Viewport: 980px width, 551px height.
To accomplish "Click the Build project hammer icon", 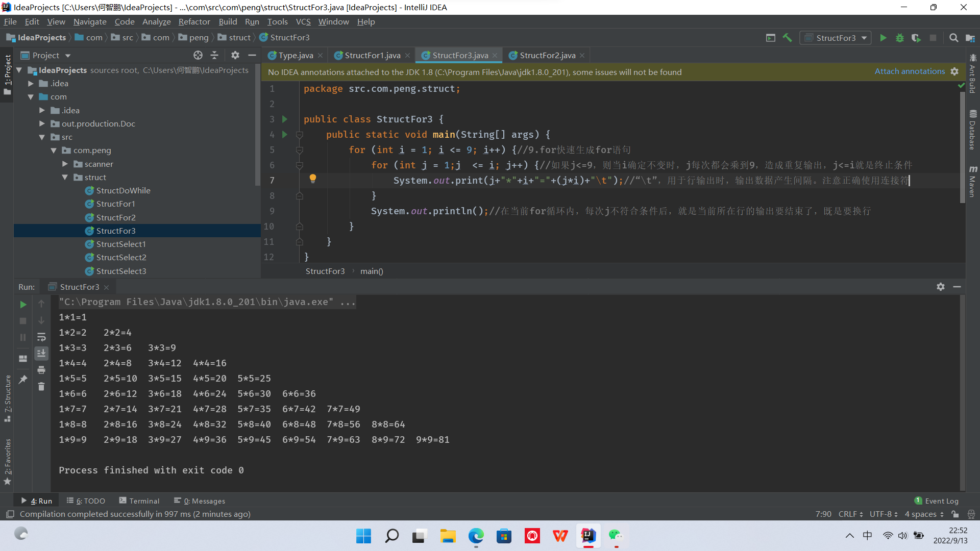I will coord(787,38).
